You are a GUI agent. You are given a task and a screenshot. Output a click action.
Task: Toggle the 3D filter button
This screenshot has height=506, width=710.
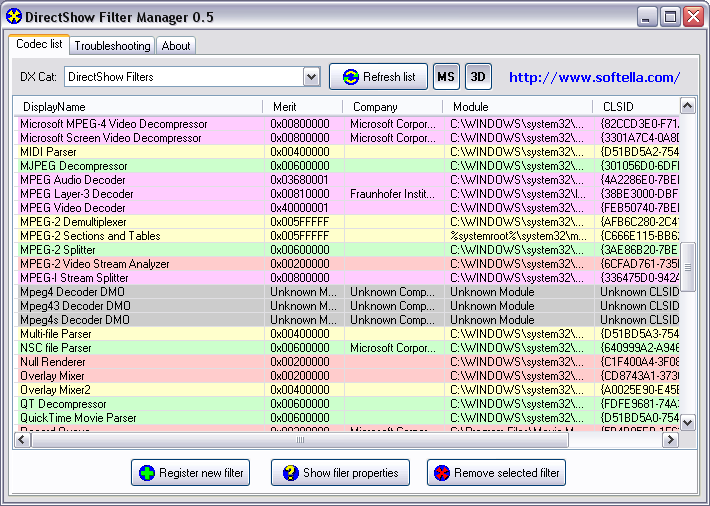[478, 77]
